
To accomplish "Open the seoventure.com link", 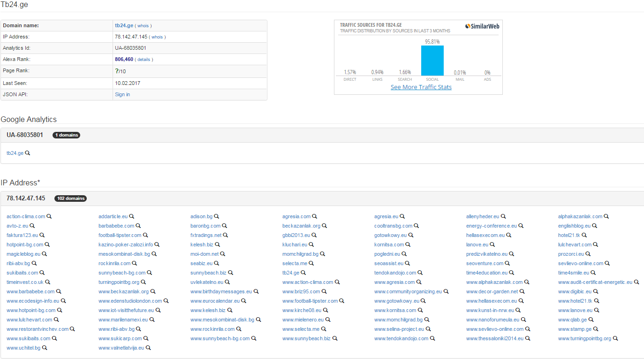I will tap(485, 263).
